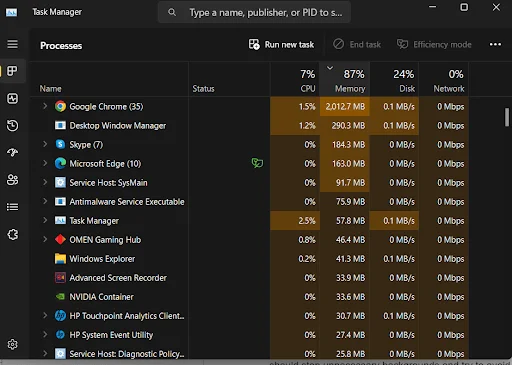Click the search magnifier icon
Viewport: 512px width, 365px height.
pos(172,12)
